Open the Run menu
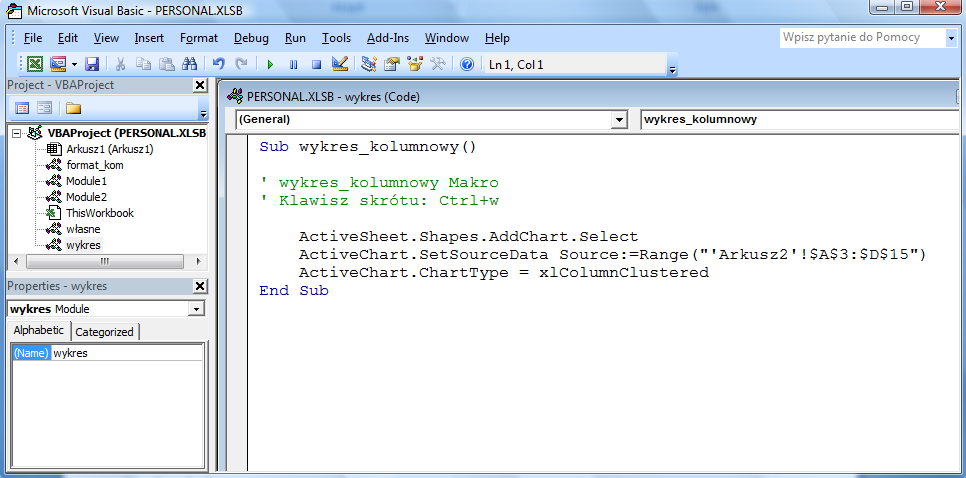 pos(295,38)
